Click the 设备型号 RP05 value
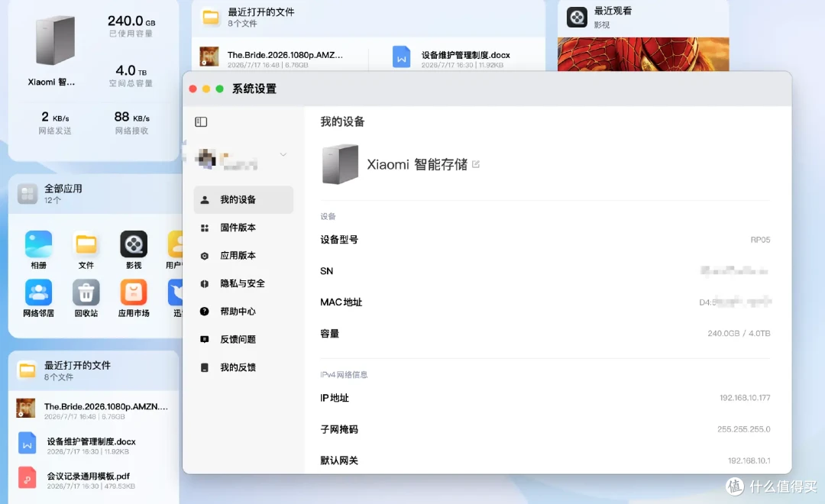Image resolution: width=825 pixels, height=504 pixels. click(x=760, y=240)
